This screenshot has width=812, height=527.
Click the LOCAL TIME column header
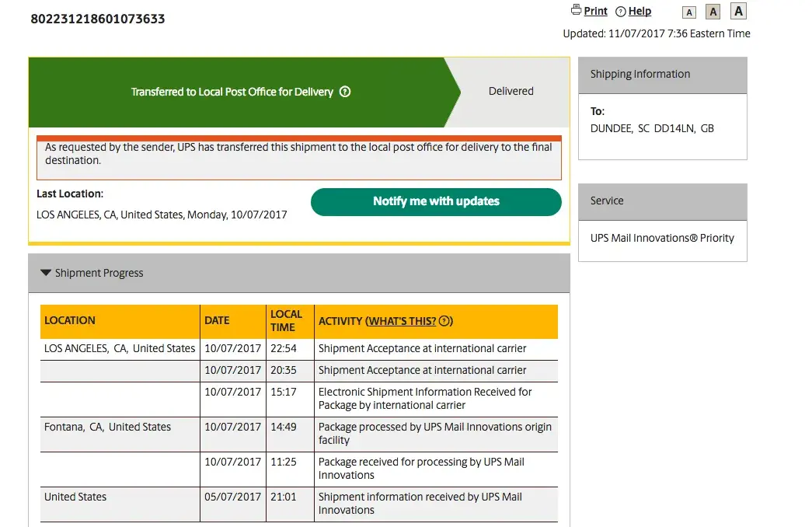click(286, 320)
